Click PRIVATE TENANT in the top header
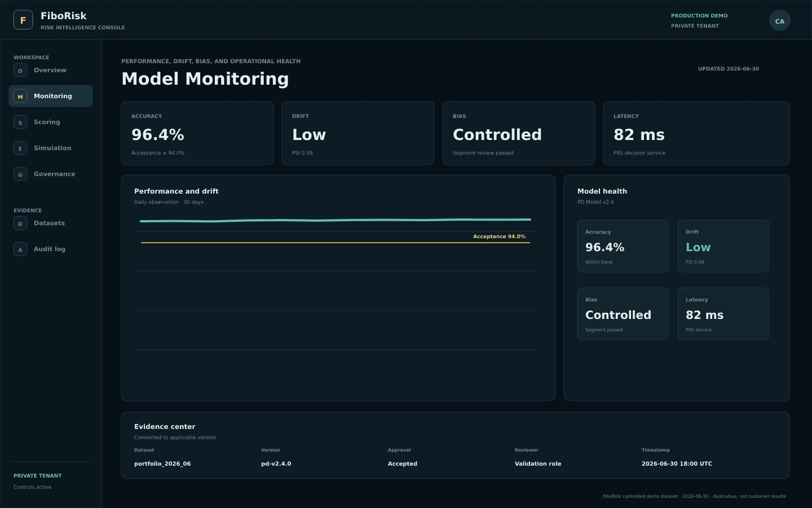The image size is (812, 508). (x=695, y=26)
